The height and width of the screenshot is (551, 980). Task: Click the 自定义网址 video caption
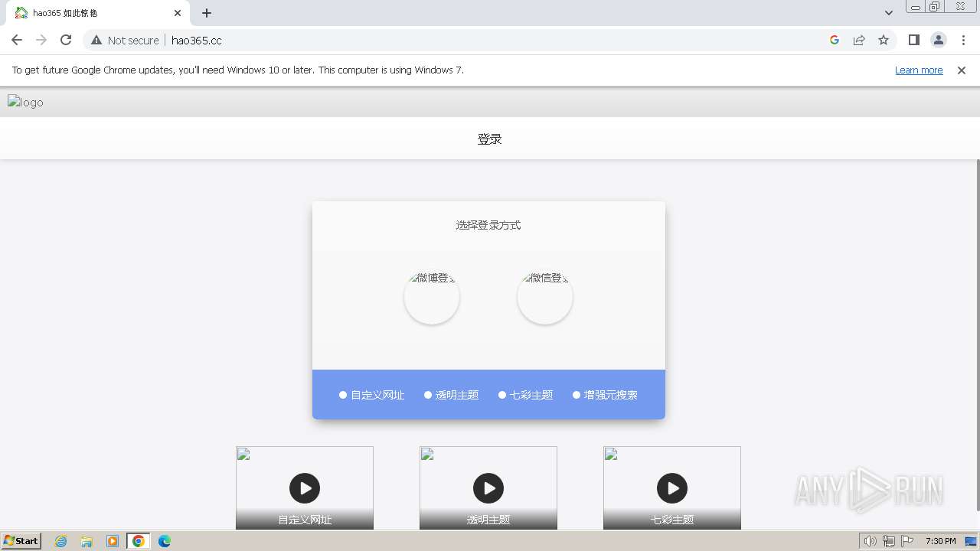pos(305,520)
